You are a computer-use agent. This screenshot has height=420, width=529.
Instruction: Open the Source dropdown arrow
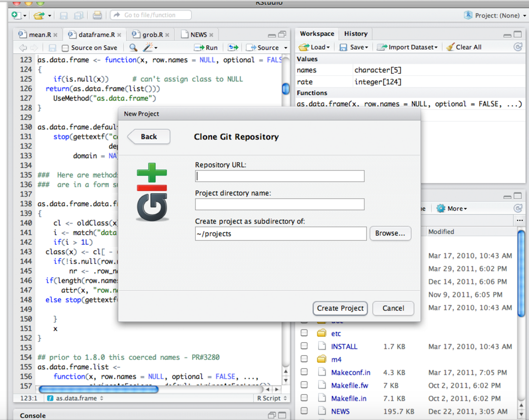[285, 47]
